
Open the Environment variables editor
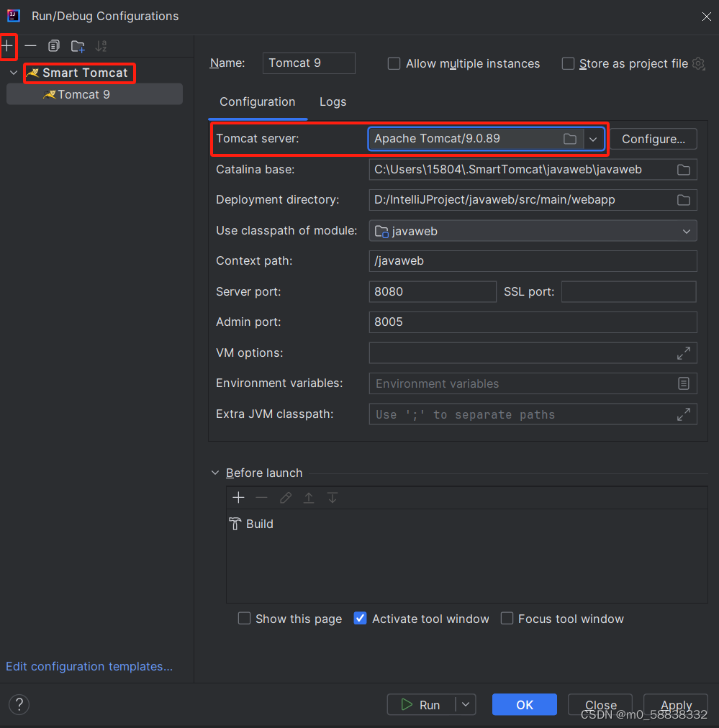[684, 383]
